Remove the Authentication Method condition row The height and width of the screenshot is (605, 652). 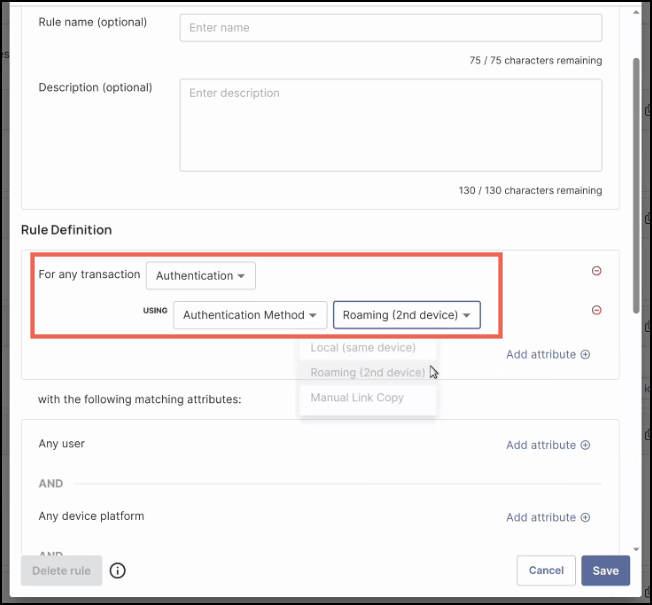597,310
